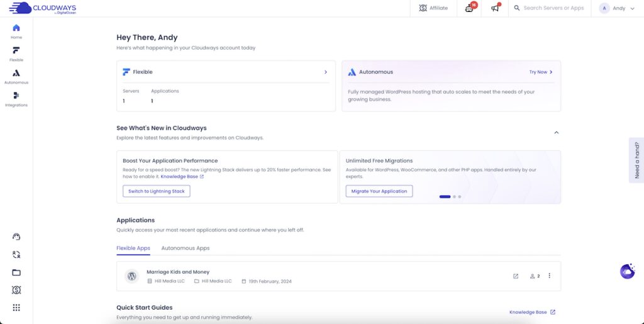
Task: Click the team members count icon
Action: point(535,276)
